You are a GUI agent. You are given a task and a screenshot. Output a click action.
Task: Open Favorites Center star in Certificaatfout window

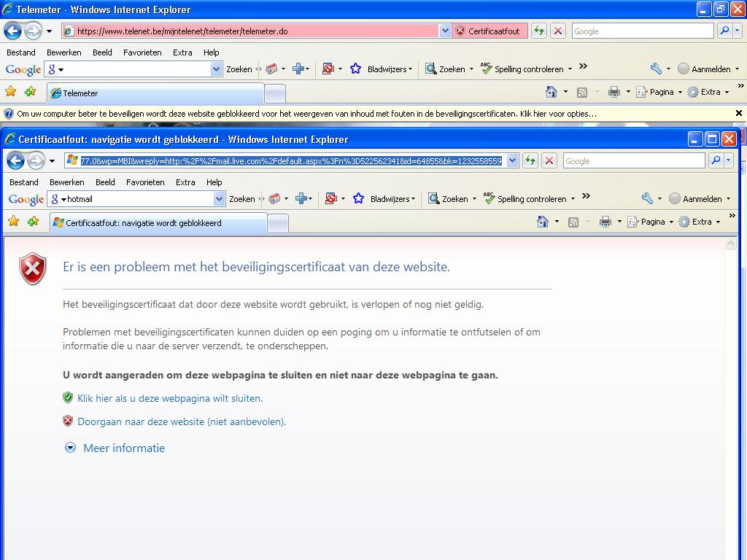(x=13, y=221)
